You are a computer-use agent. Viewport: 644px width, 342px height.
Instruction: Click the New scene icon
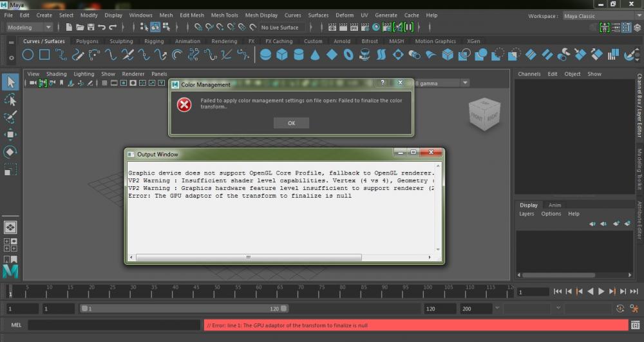[69, 28]
